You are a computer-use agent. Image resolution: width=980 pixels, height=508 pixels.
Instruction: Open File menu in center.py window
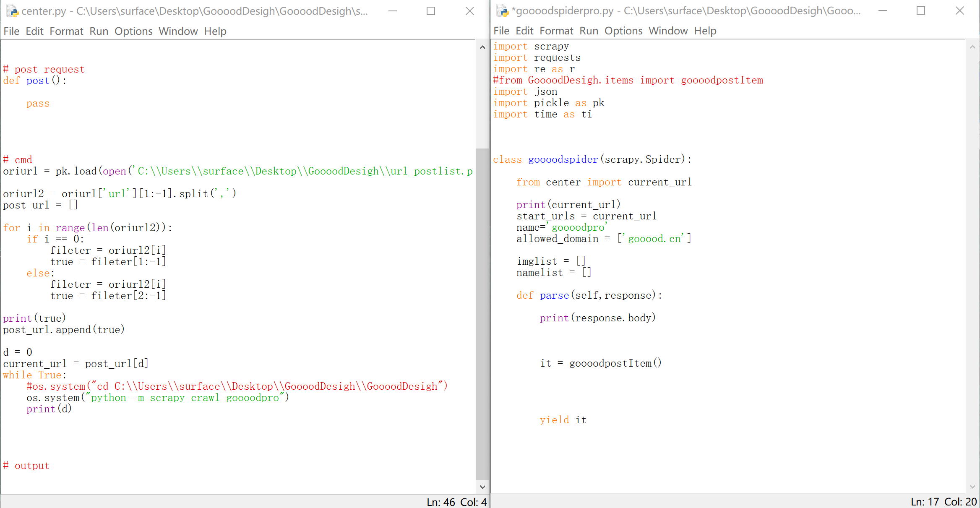[11, 31]
